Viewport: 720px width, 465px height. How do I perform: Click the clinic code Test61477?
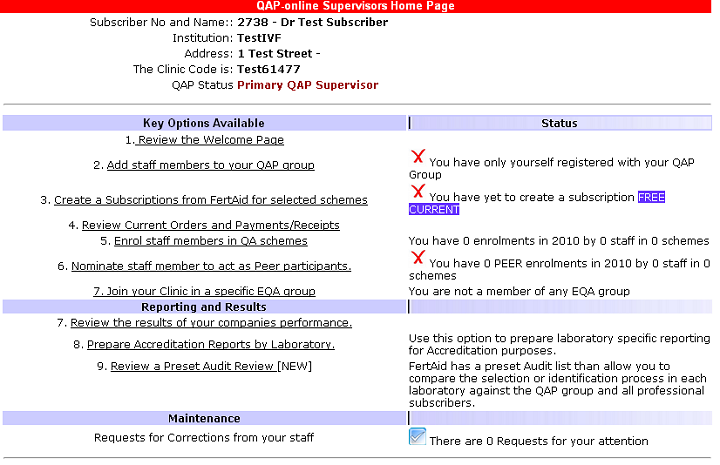(x=269, y=69)
